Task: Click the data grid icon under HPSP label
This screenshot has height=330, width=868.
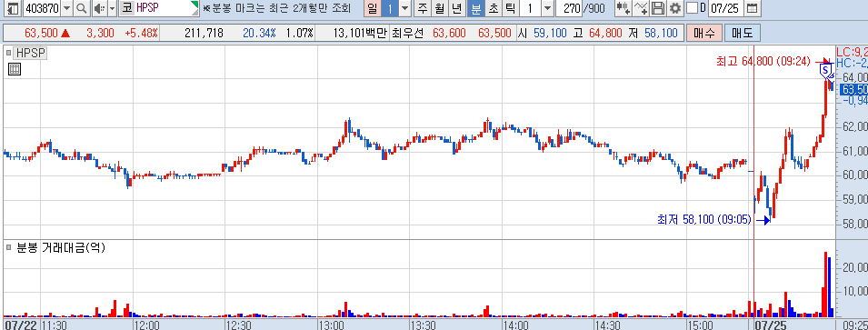Action: tap(15, 69)
